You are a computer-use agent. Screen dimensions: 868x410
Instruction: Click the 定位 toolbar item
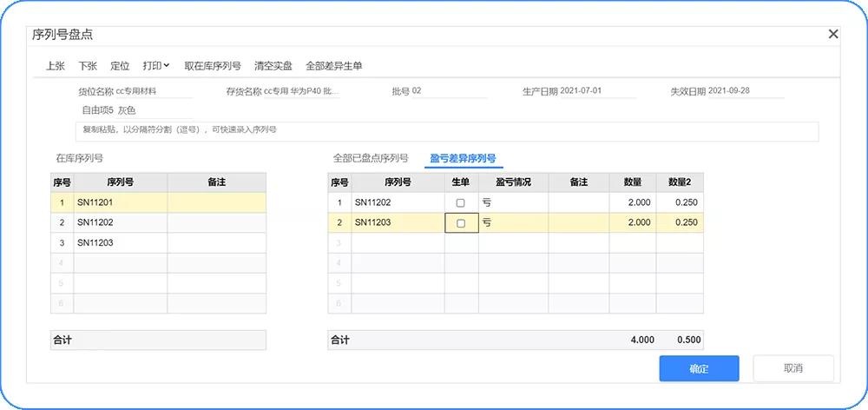pos(120,66)
